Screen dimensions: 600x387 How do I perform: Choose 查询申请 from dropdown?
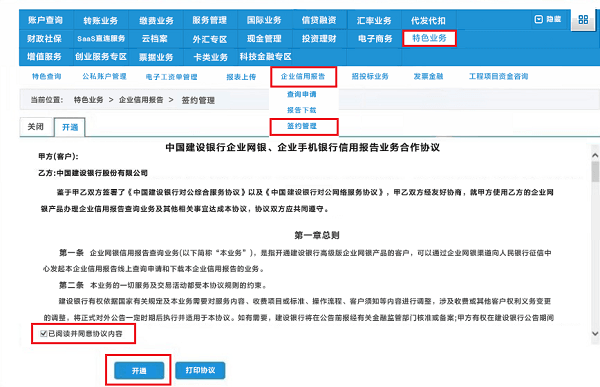pyautogui.click(x=302, y=94)
